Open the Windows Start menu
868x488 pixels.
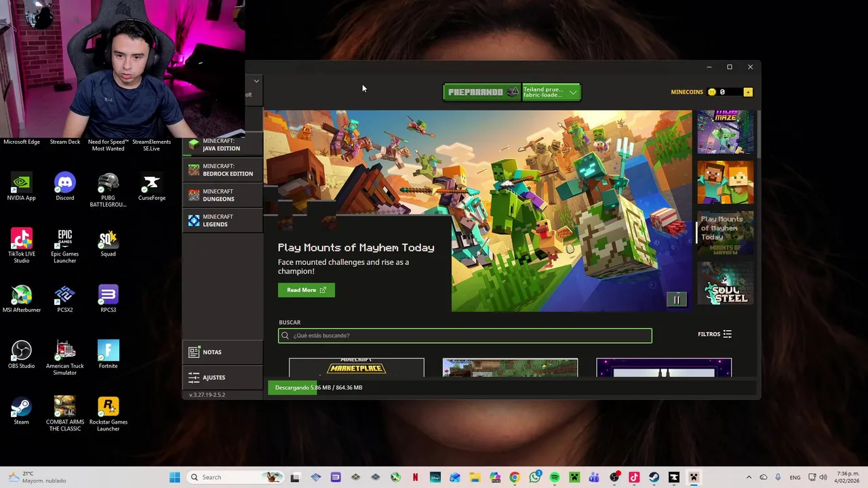pyautogui.click(x=174, y=477)
